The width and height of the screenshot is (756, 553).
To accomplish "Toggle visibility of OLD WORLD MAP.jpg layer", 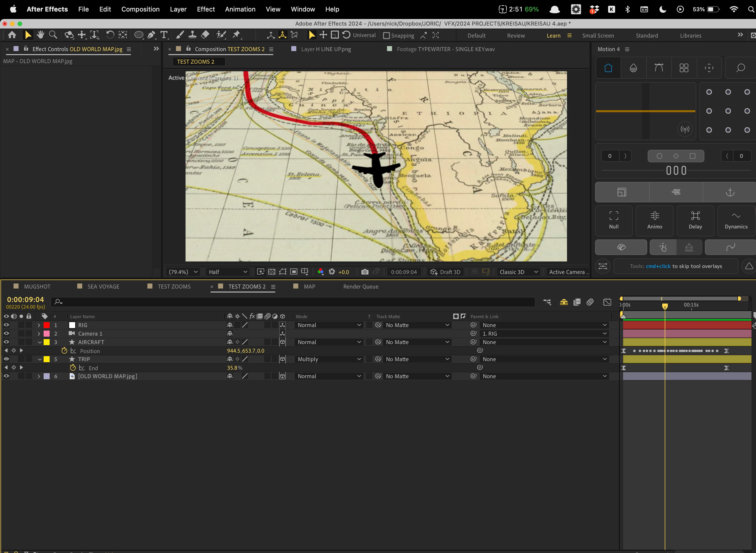I will (x=6, y=376).
